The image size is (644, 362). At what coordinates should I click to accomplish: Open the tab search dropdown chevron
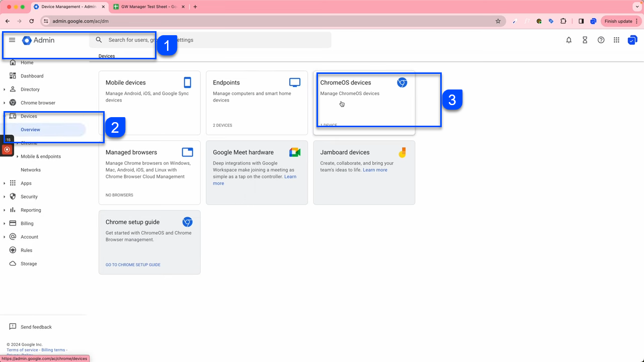[x=636, y=7]
